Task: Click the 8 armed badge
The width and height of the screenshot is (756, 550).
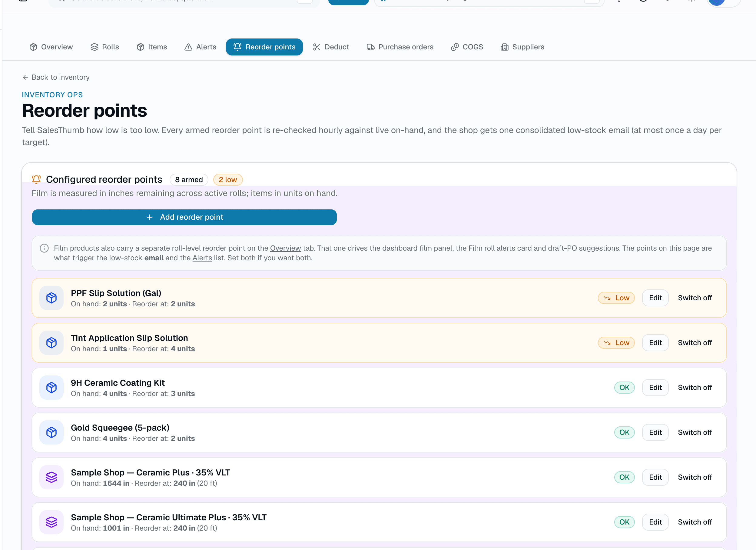Action: point(189,179)
